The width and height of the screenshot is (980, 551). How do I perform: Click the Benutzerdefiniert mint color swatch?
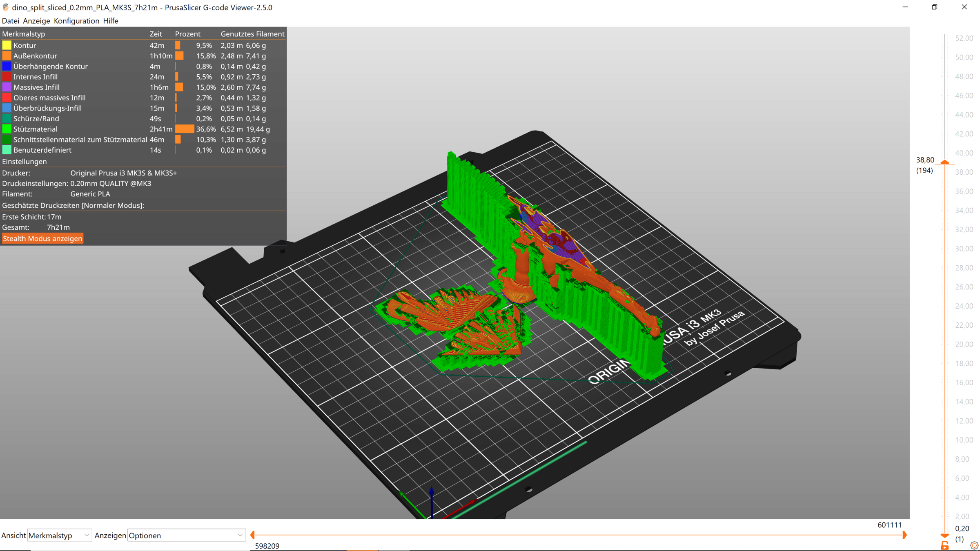coord(7,150)
